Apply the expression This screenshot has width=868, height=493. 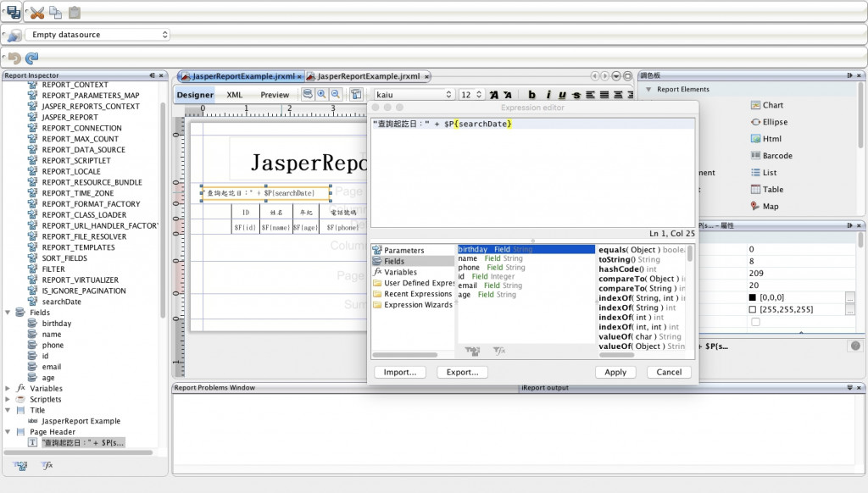click(x=615, y=373)
